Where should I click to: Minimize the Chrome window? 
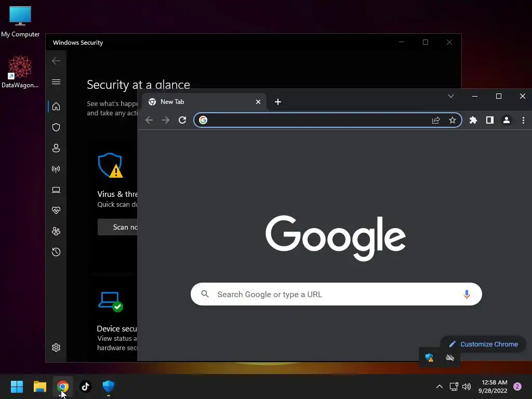[x=475, y=96]
